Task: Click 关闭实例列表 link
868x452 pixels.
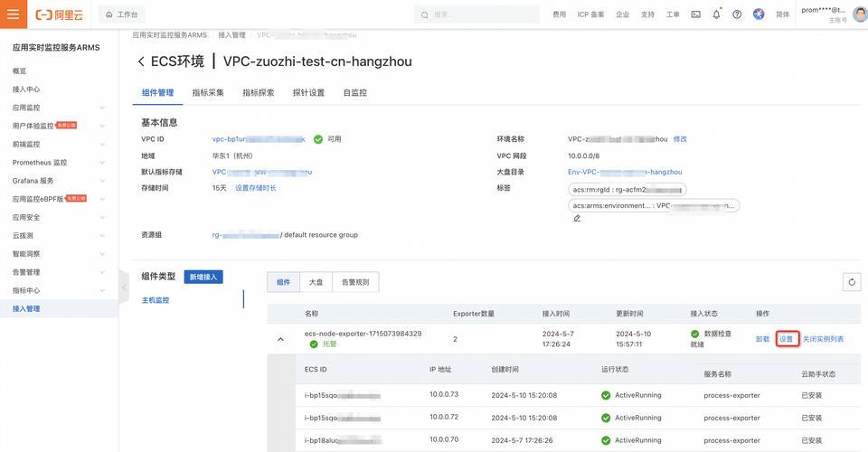Action: (823, 339)
